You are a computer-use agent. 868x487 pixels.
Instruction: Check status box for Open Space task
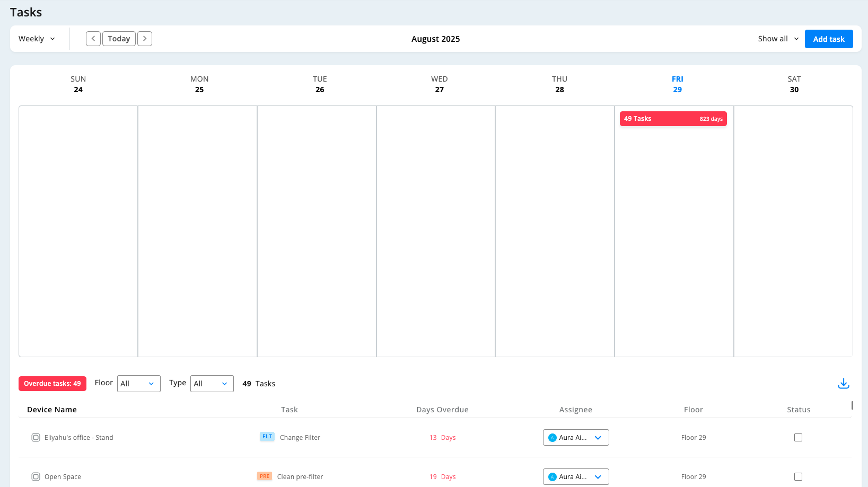pyautogui.click(x=798, y=477)
